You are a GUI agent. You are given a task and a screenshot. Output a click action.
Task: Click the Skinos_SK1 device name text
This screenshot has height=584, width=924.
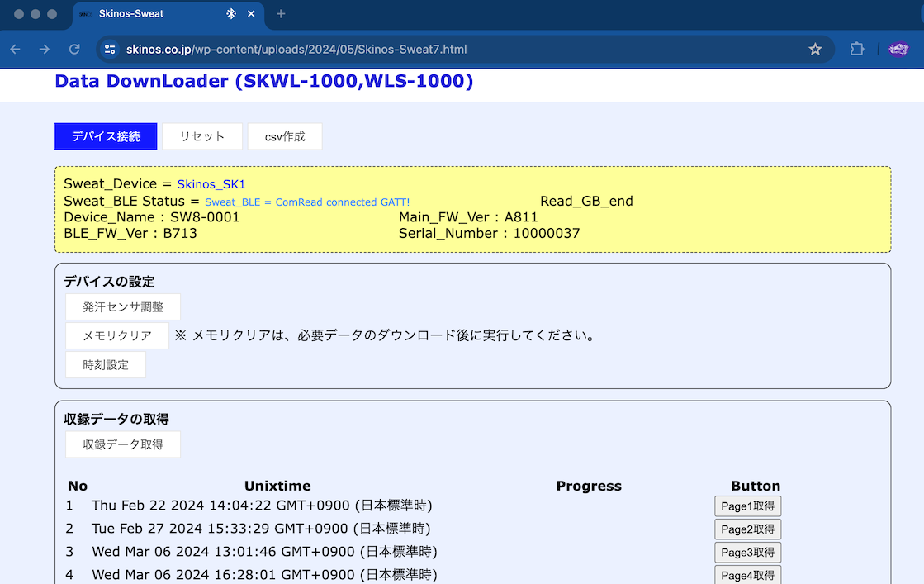(x=211, y=184)
